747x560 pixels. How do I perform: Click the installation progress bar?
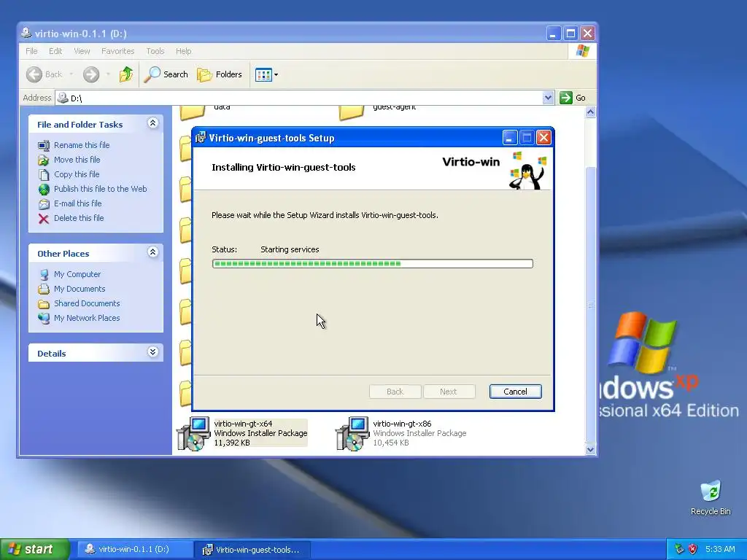373,263
